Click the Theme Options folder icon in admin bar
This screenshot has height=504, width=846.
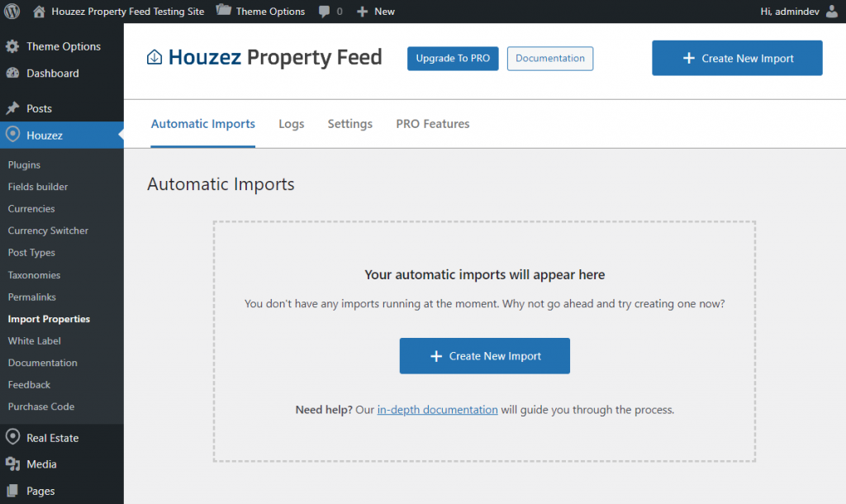224,10
